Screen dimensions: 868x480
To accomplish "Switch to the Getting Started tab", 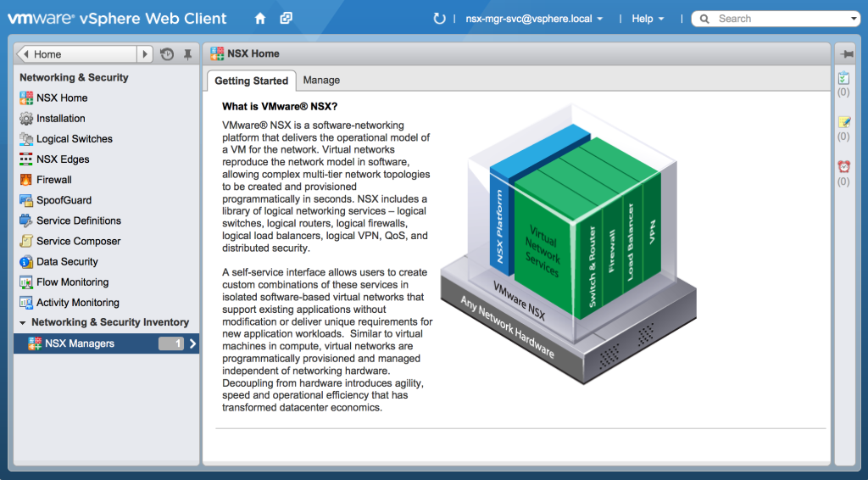I will pyautogui.click(x=251, y=81).
